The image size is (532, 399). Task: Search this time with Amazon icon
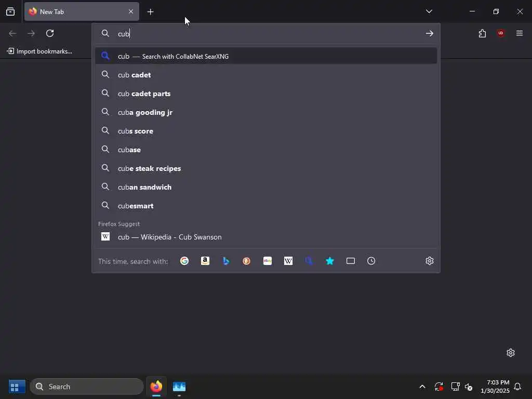205,261
